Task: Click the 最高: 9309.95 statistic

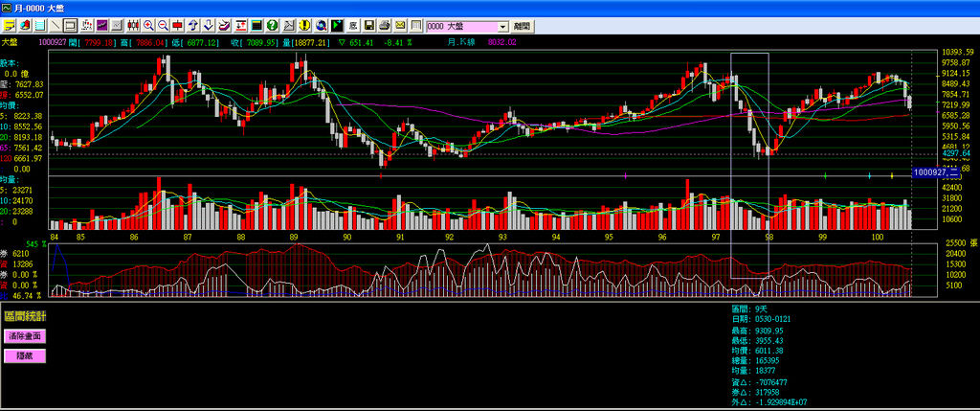Action: click(x=758, y=330)
